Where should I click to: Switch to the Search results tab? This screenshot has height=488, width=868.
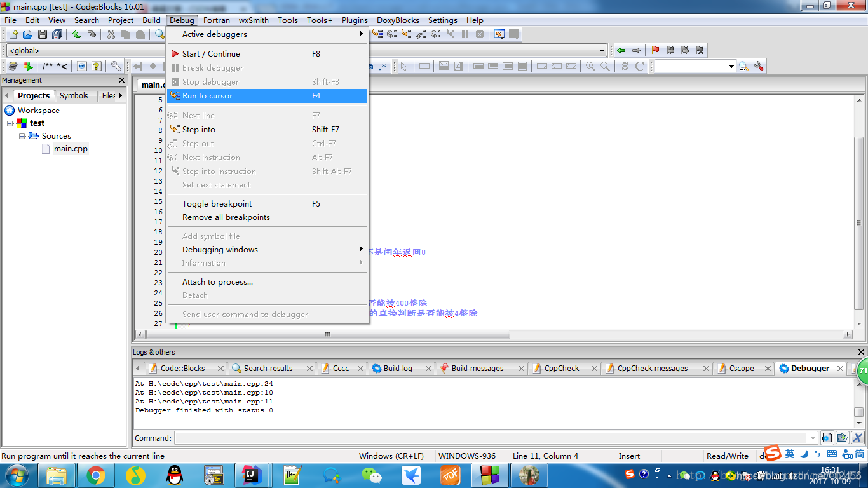268,369
